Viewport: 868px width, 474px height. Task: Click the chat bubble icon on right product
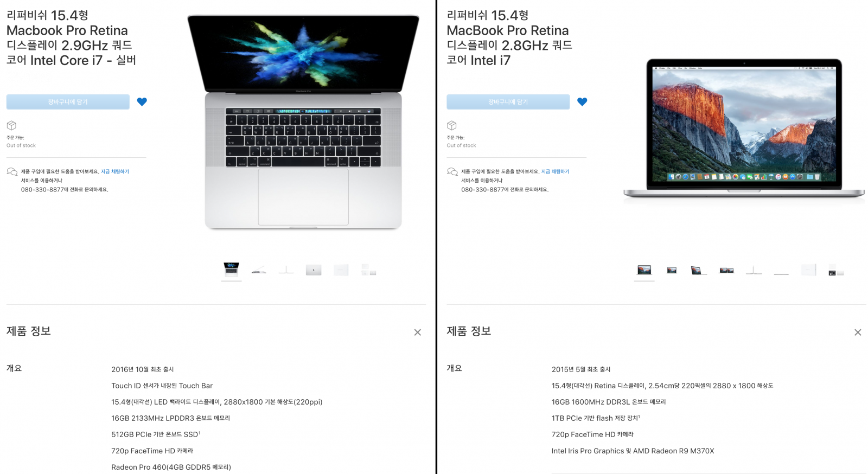[x=452, y=172]
